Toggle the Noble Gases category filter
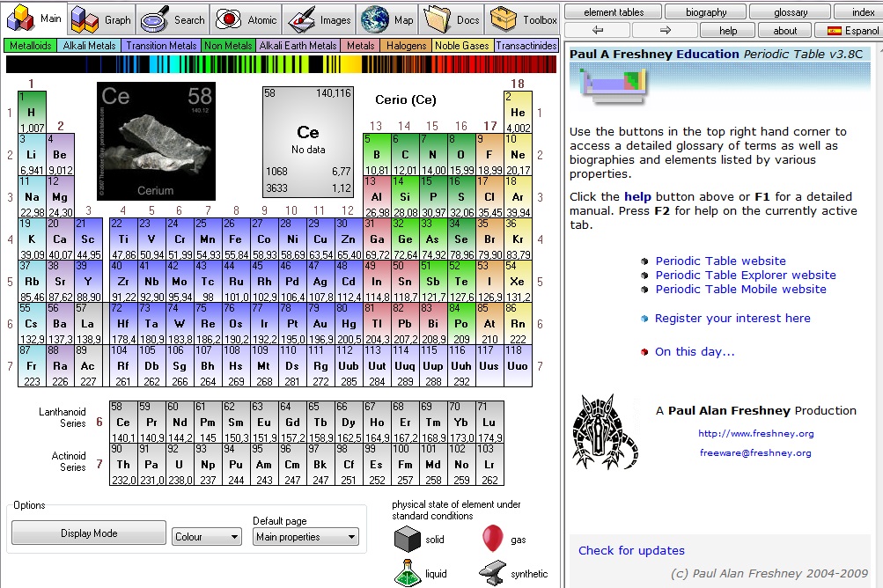 point(462,46)
